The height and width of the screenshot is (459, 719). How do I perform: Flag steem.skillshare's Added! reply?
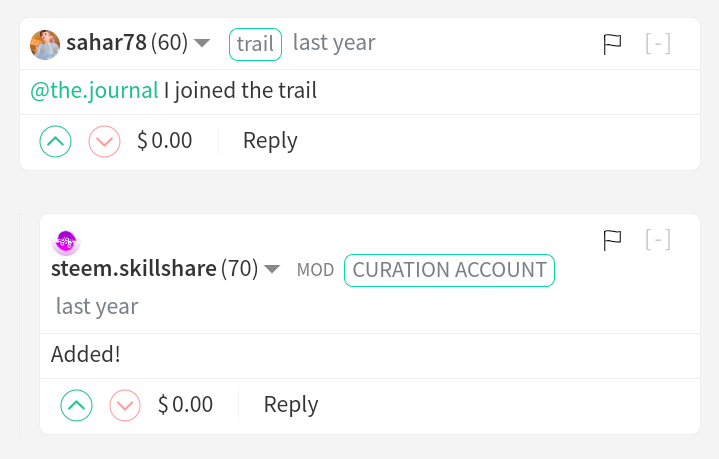(x=612, y=240)
